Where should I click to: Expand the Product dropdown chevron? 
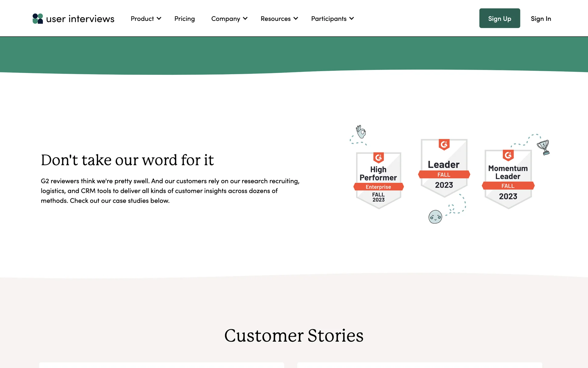pos(159,19)
